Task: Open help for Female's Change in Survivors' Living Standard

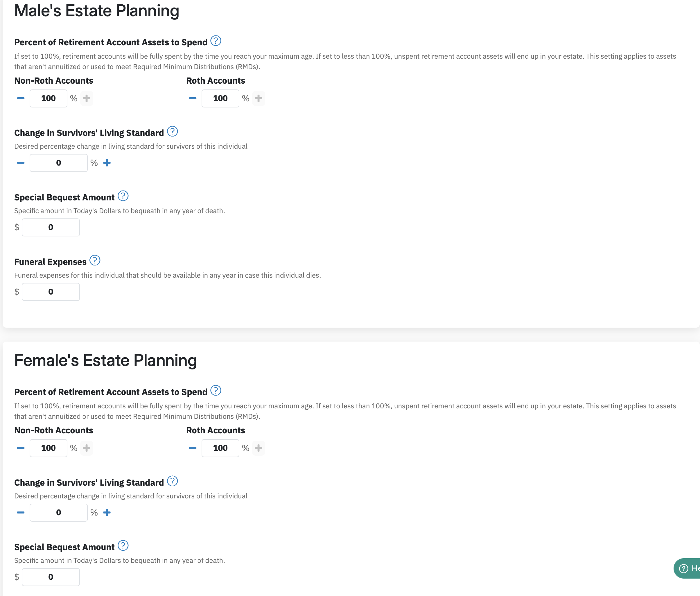Action: pos(172,481)
